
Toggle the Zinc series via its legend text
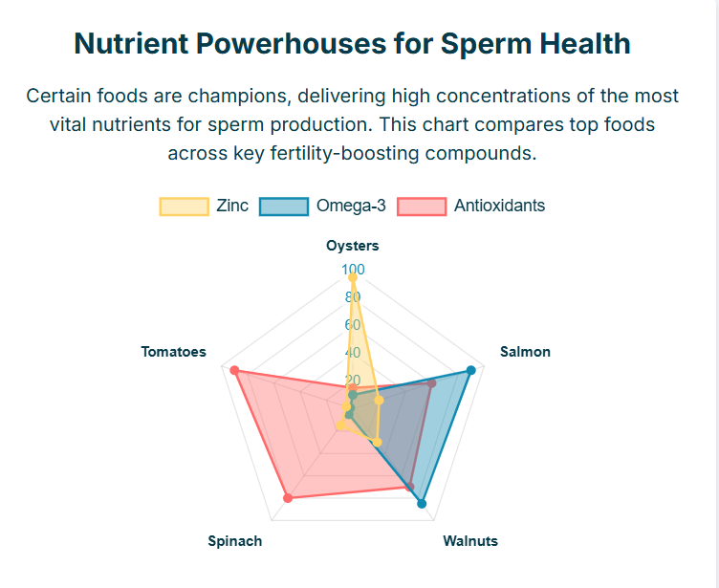pyautogui.click(x=232, y=206)
